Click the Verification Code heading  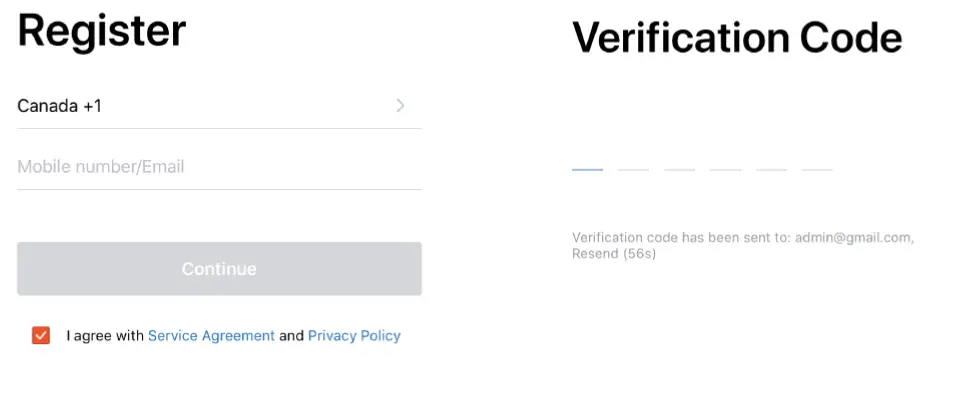click(736, 39)
